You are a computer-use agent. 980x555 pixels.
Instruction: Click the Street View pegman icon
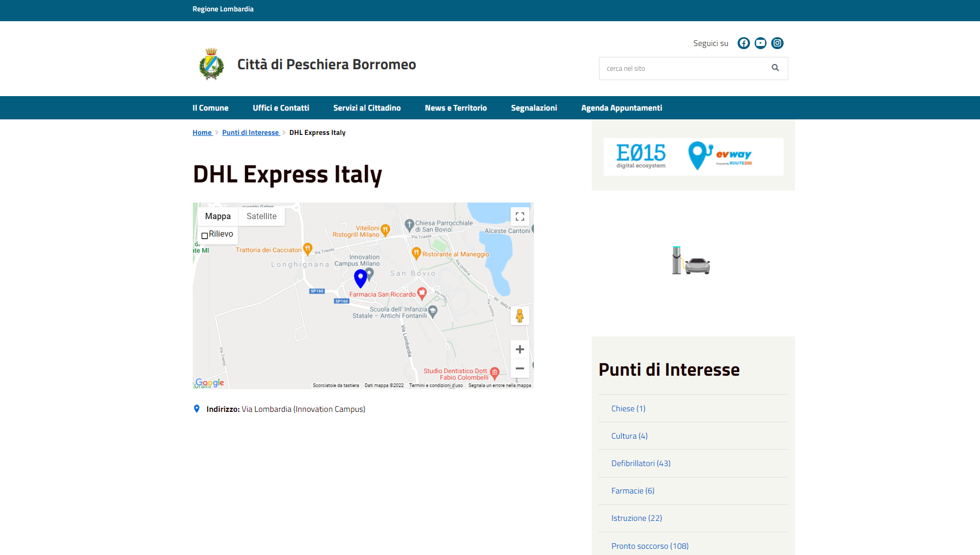519,316
